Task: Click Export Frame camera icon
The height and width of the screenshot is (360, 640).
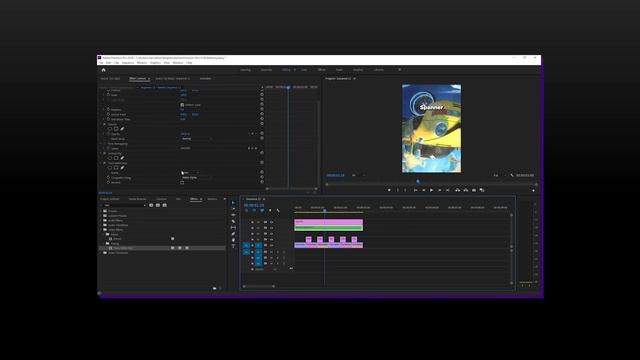Action: (474, 190)
